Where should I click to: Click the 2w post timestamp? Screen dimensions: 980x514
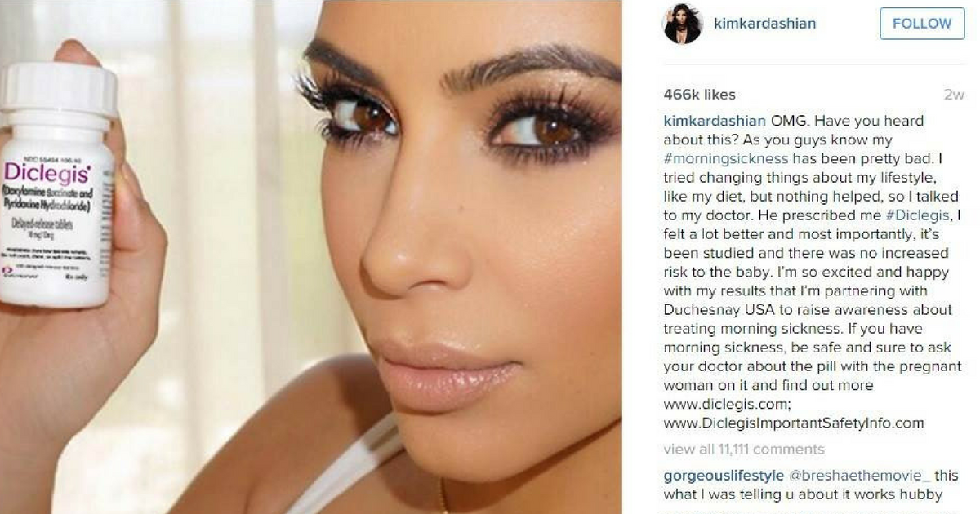[x=954, y=95]
